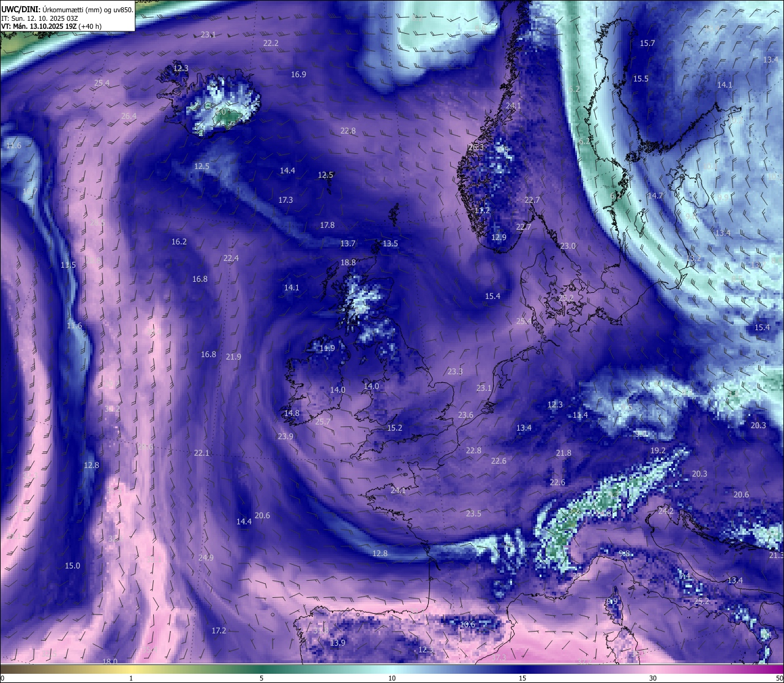The image size is (784, 683).
Task: Click the value 19.2 north of the Alps
Action: pyautogui.click(x=658, y=450)
